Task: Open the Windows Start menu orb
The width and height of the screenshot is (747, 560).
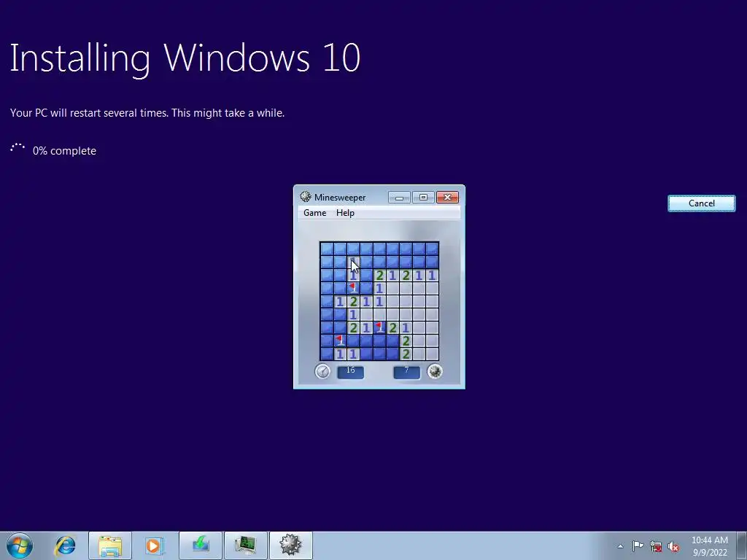Action: point(20,545)
